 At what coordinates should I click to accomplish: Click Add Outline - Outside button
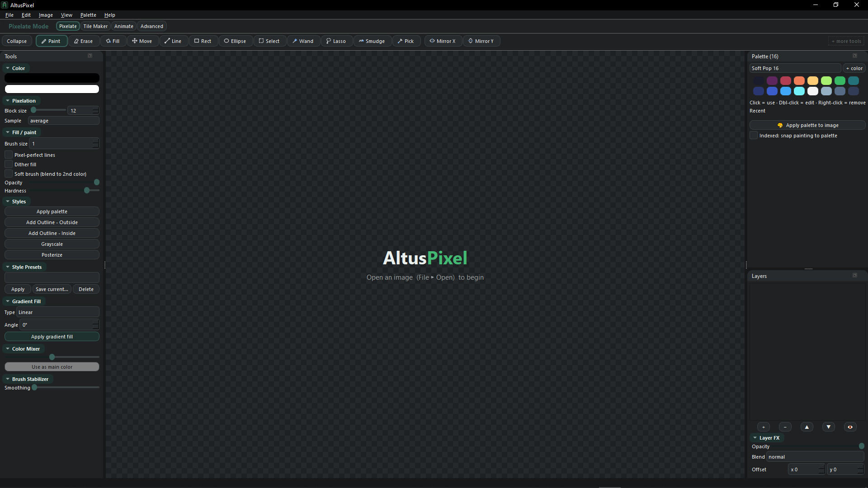52,222
